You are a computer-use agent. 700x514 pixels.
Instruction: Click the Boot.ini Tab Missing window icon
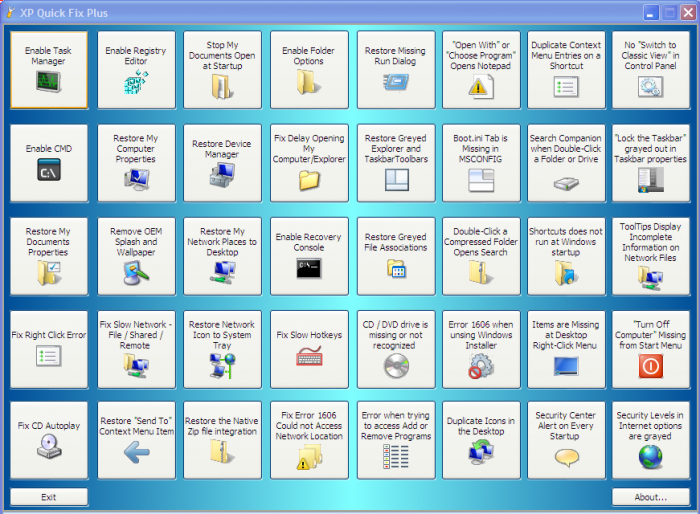(481, 180)
